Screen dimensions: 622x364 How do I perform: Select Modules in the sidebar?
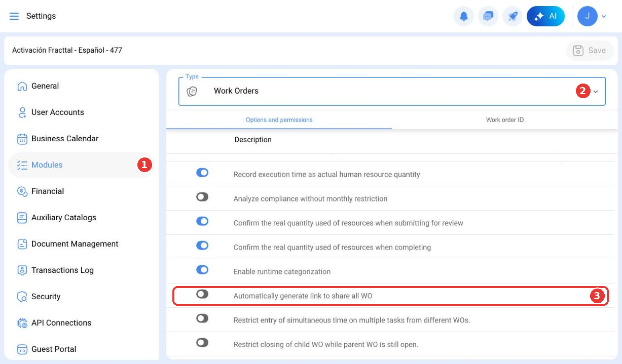[81, 165]
